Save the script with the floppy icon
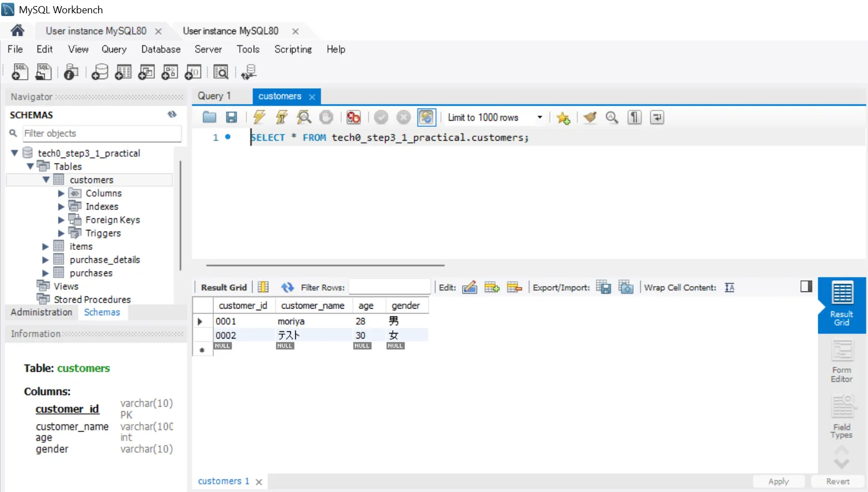Viewport: 868px width, 492px height. click(x=232, y=117)
